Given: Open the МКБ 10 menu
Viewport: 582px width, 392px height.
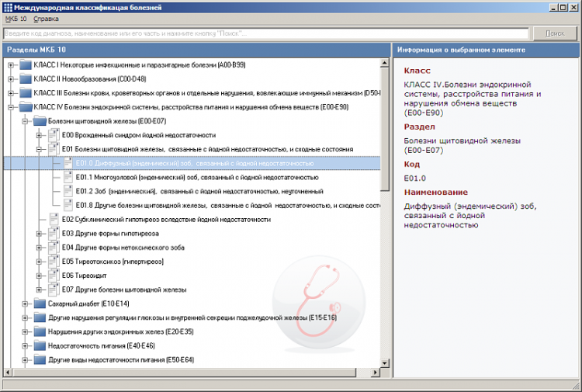Looking at the screenshot, I should [16, 19].
